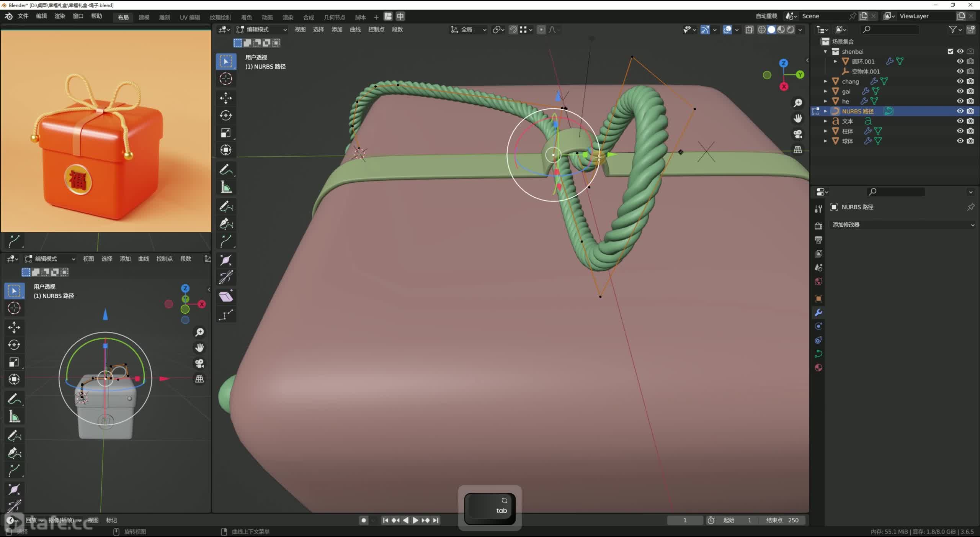Screen dimensions: 980x537
Task: Open the Tool properties tab
Action: pos(818,209)
